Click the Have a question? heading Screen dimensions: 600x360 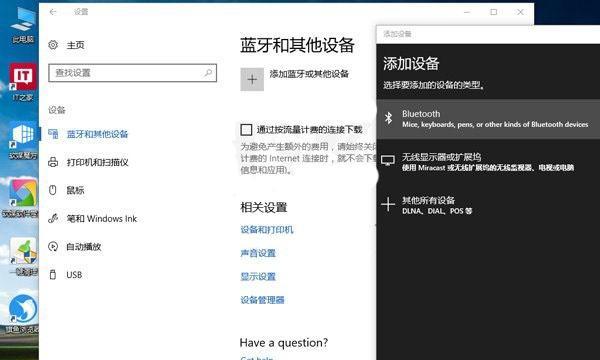(x=284, y=343)
